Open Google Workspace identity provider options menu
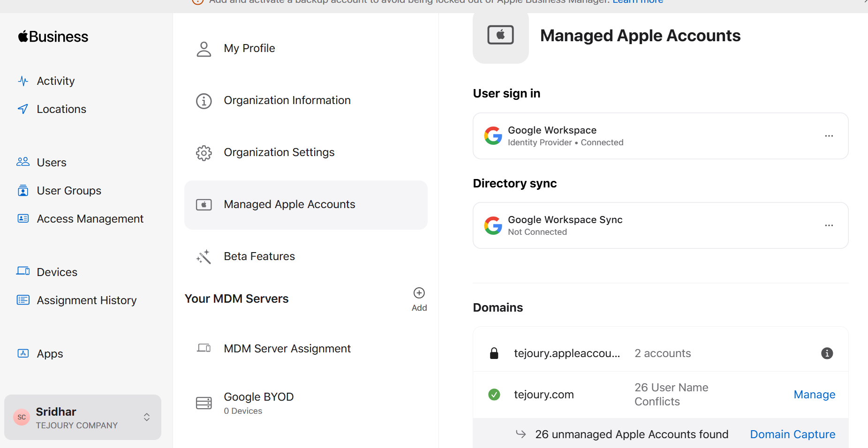This screenshot has width=868, height=448. tap(829, 136)
